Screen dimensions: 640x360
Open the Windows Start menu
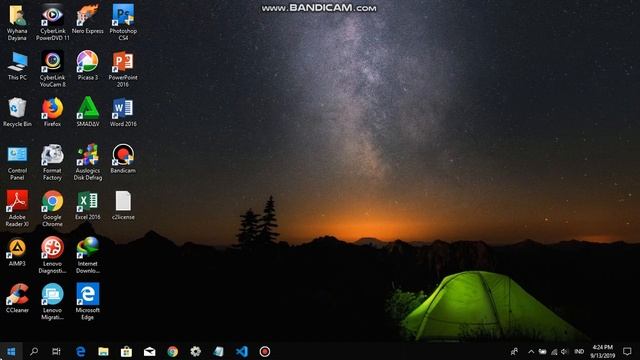coord(11,351)
